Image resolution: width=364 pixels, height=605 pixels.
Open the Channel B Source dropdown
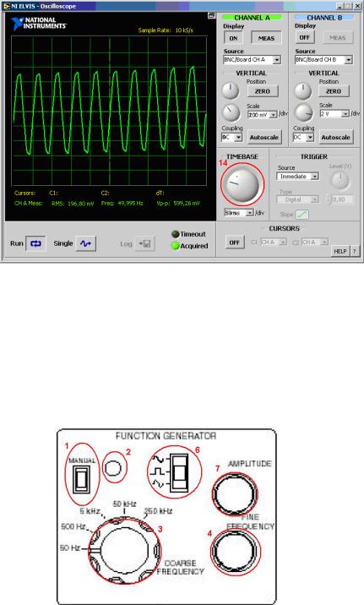point(349,60)
